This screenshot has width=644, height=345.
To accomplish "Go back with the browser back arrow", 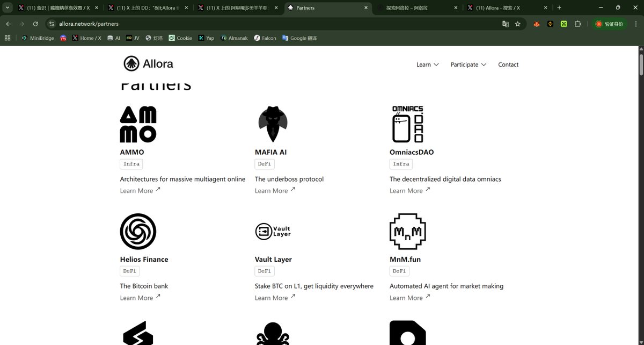I will [x=8, y=24].
